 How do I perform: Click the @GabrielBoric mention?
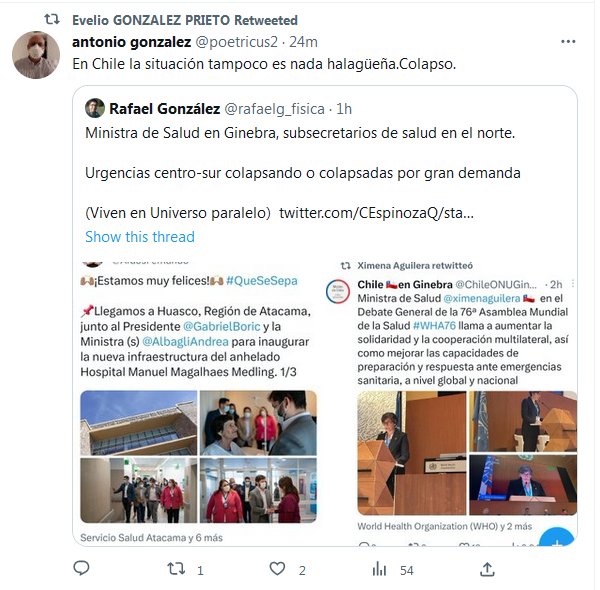(x=222, y=326)
